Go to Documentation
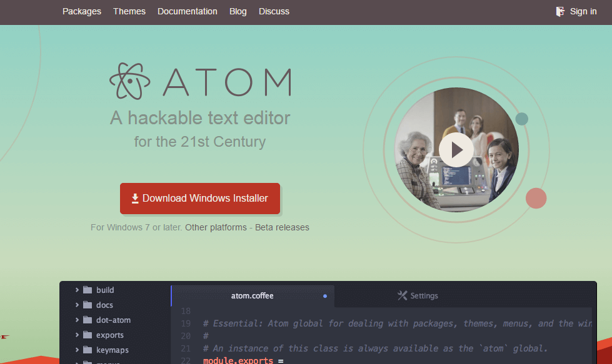This screenshot has width=612, height=364. coord(188,12)
